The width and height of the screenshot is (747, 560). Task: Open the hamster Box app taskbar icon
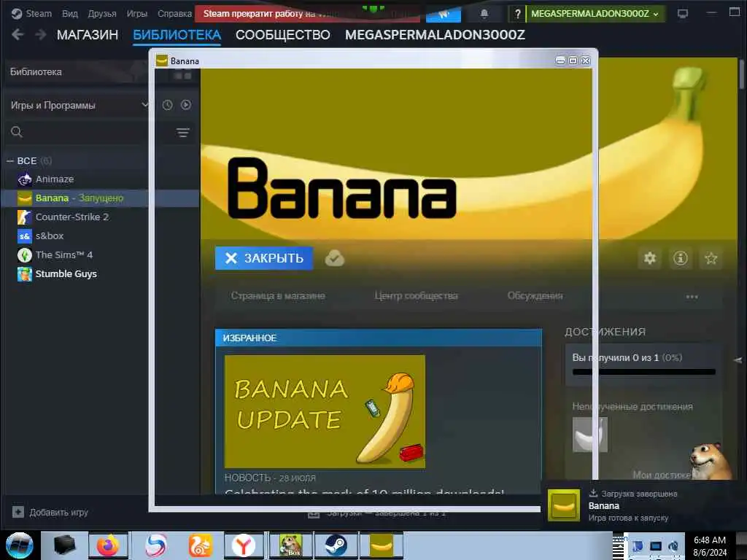coord(290,545)
